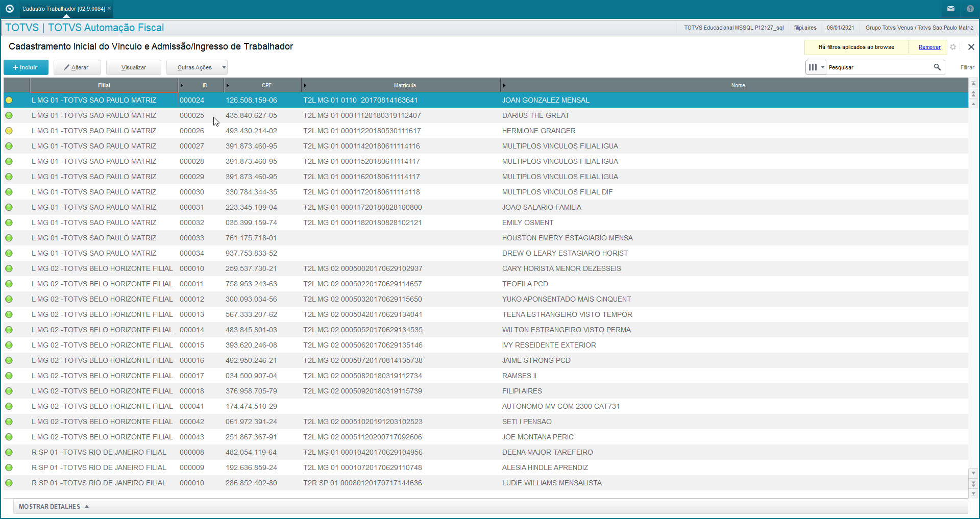Click green status icon for JOAO SALARIO FAMILIA
Screen dimensions: 980x519
(x=9, y=207)
